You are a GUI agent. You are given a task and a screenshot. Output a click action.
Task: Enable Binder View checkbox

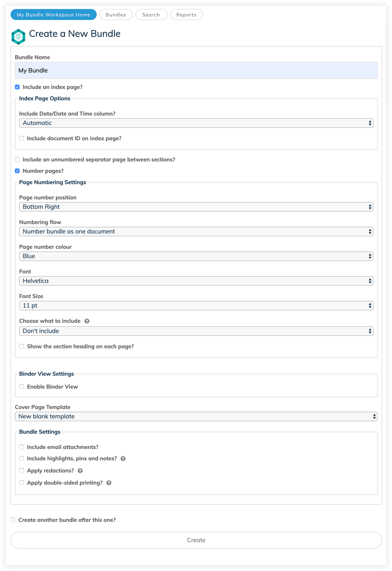point(21,387)
